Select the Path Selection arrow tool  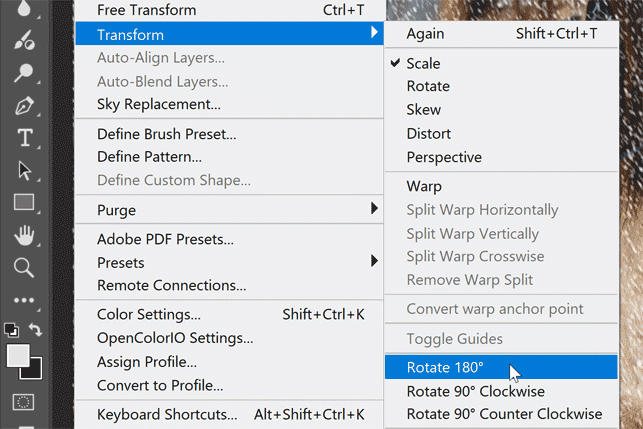tap(25, 170)
